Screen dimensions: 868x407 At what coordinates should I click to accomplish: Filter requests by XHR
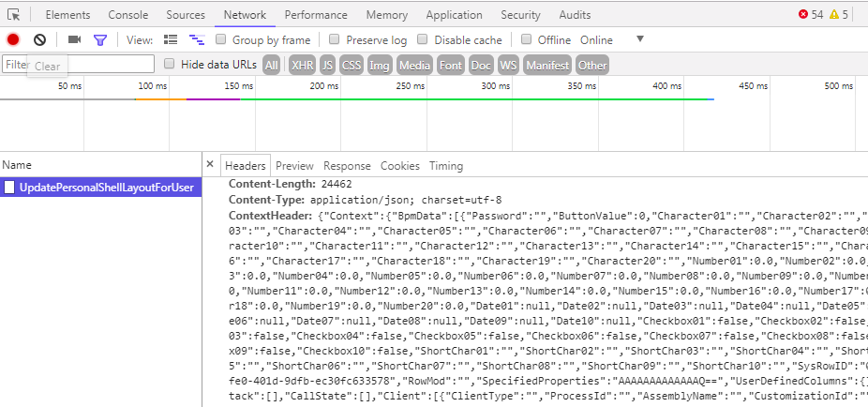(x=302, y=66)
